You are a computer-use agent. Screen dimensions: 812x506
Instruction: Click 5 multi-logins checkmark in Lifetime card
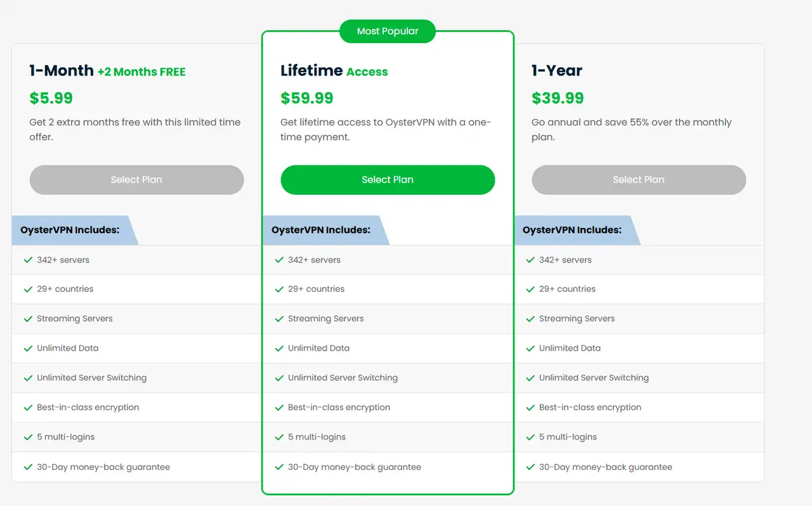click(279, 437)
